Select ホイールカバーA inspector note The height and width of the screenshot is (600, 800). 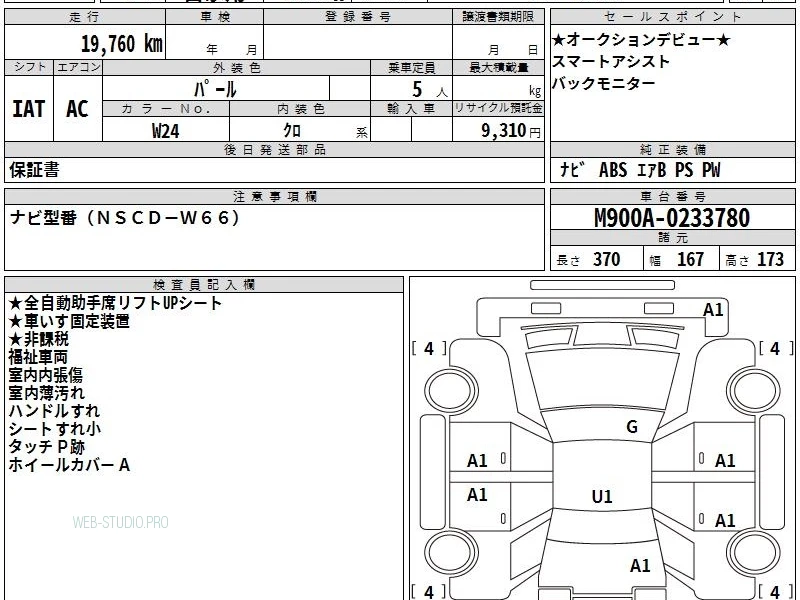pyautogui.click(x=69, y=465)
